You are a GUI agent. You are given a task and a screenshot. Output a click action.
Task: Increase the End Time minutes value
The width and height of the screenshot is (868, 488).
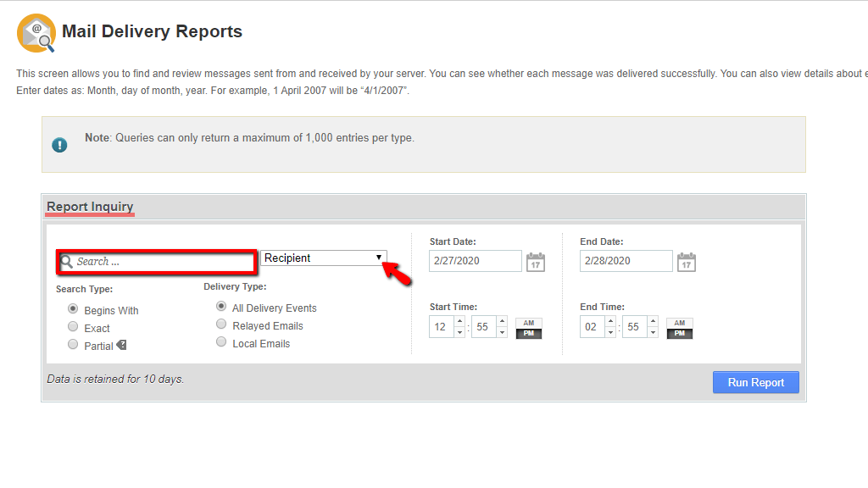pyautogui.click(x=654, y=321)
